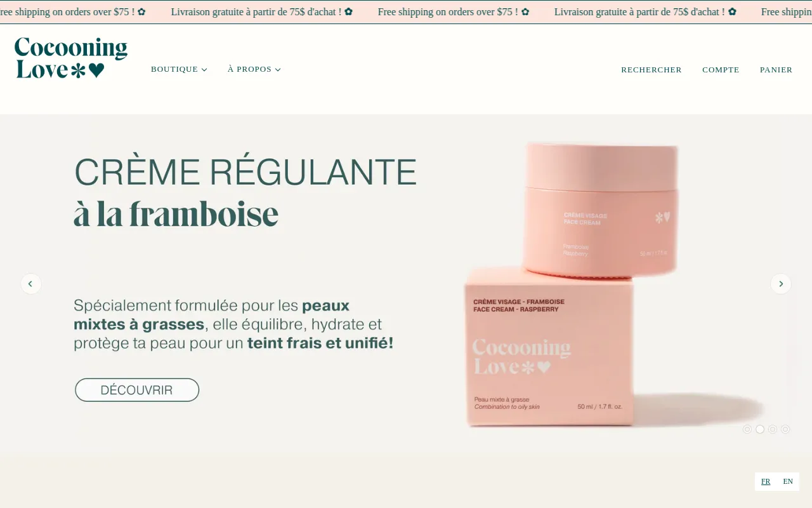This screenshot has width=812, height=508.
Task: Expand the Boutique dropdown menu
Action: pyautogui.click(x=179, y=69)
